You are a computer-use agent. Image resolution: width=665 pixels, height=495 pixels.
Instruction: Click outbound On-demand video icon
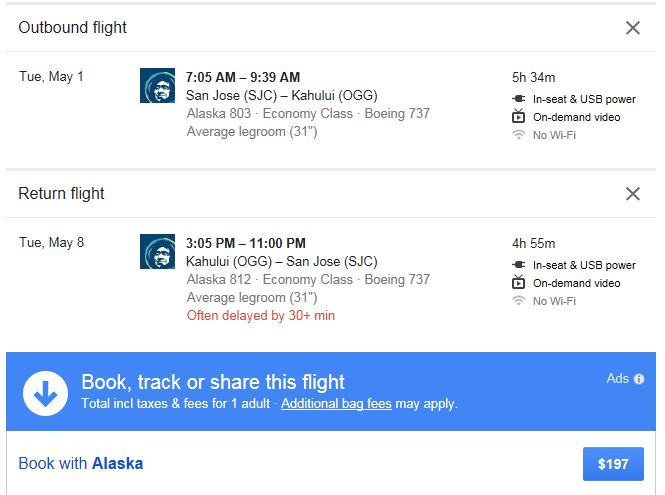point(519,117)
